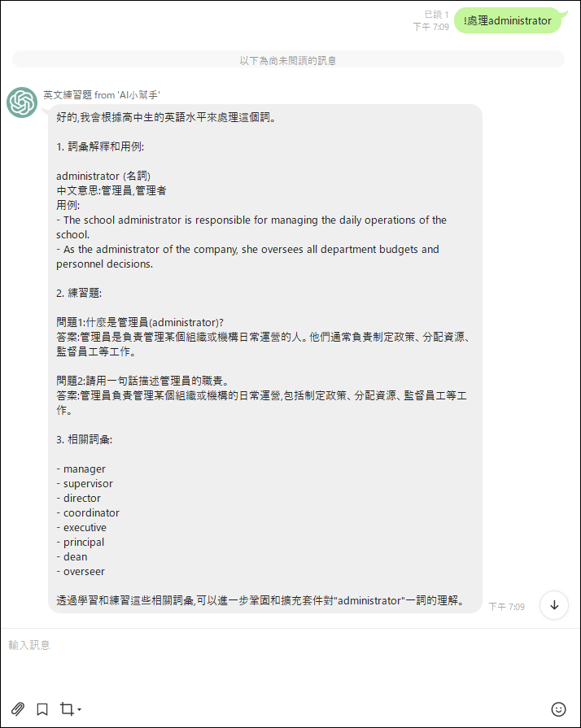This screenshot has height=728, width=581.
Task: Click the heading 2. 練習題
Action: coord(79,293)
